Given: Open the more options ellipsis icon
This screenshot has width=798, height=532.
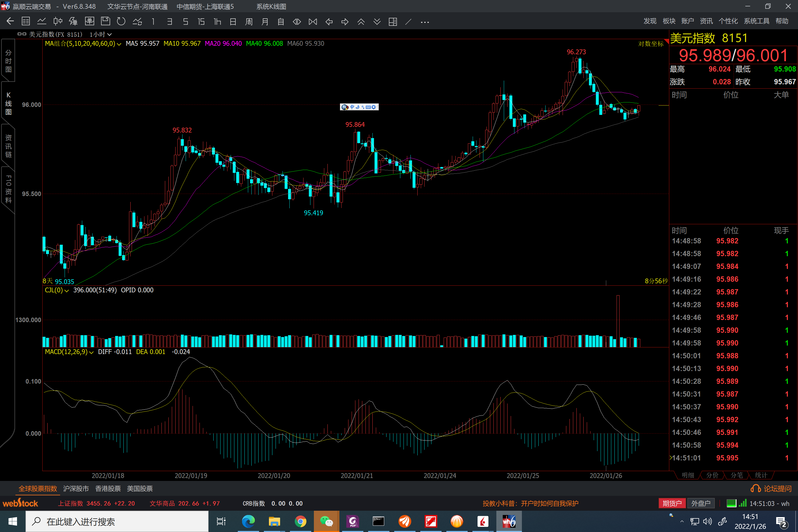Looking at the screenshot, I should pos(425,22).
